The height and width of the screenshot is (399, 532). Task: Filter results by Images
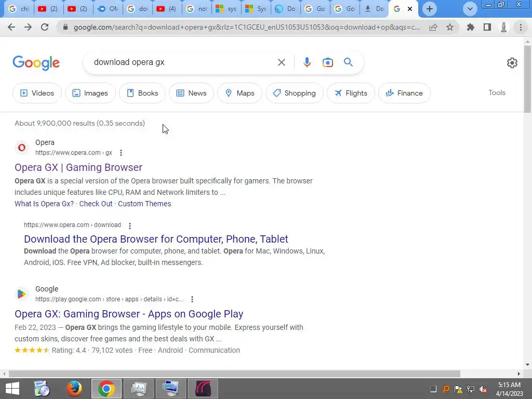pos(90,93)
